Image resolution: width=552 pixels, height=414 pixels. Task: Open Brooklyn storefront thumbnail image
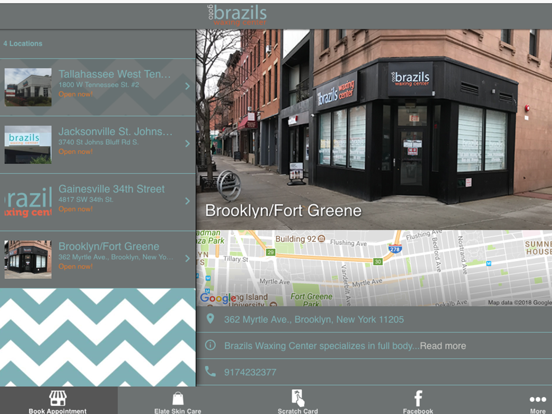point(28,259)
